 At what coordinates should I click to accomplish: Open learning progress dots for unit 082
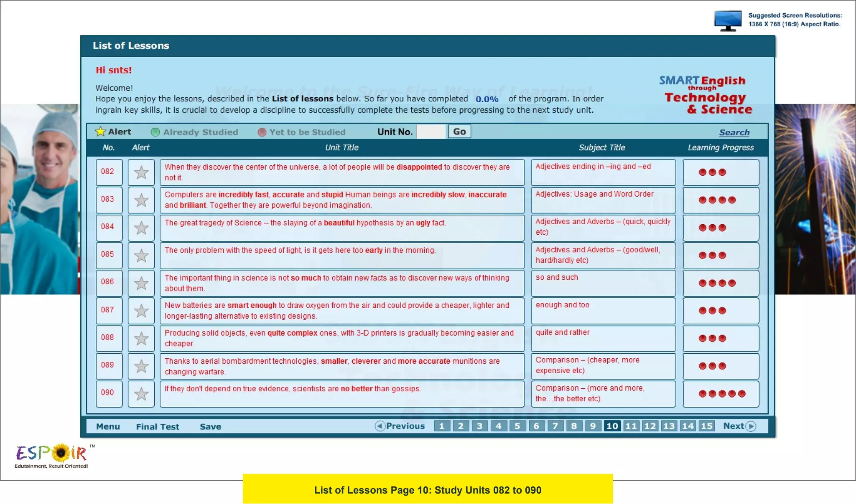click(712, 172)
